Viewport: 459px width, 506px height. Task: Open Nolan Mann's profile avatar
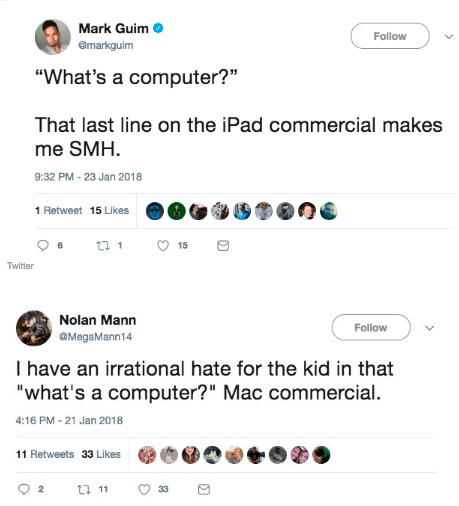(x=34, y=328)
